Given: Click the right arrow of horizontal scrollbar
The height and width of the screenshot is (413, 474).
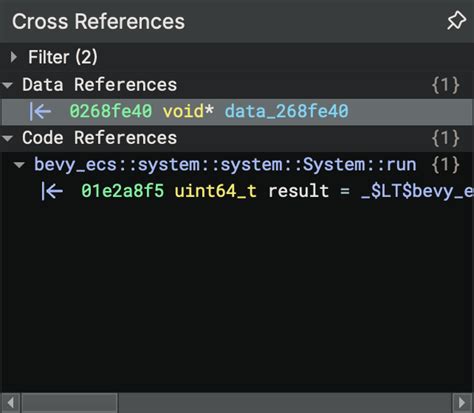Looking at the screenshot, I should 462,403.
